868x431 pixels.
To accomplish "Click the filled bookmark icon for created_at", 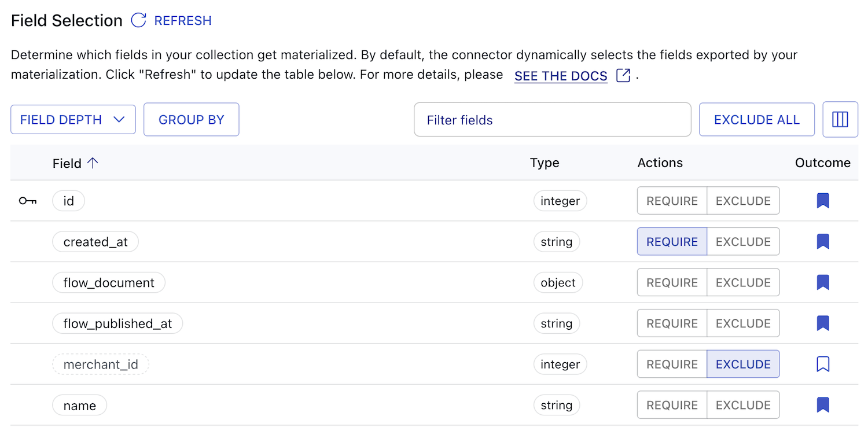I will 823,241.
